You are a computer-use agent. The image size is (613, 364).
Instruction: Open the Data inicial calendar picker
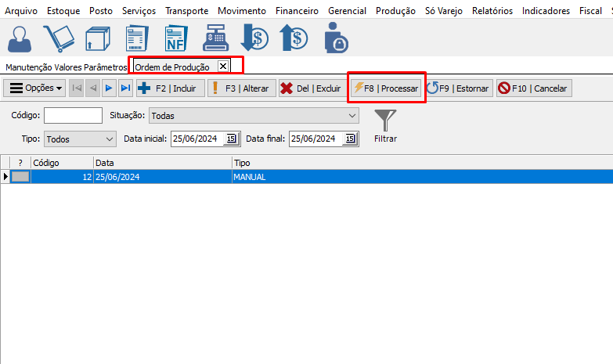pyautogui.click(x=231, y=139)
